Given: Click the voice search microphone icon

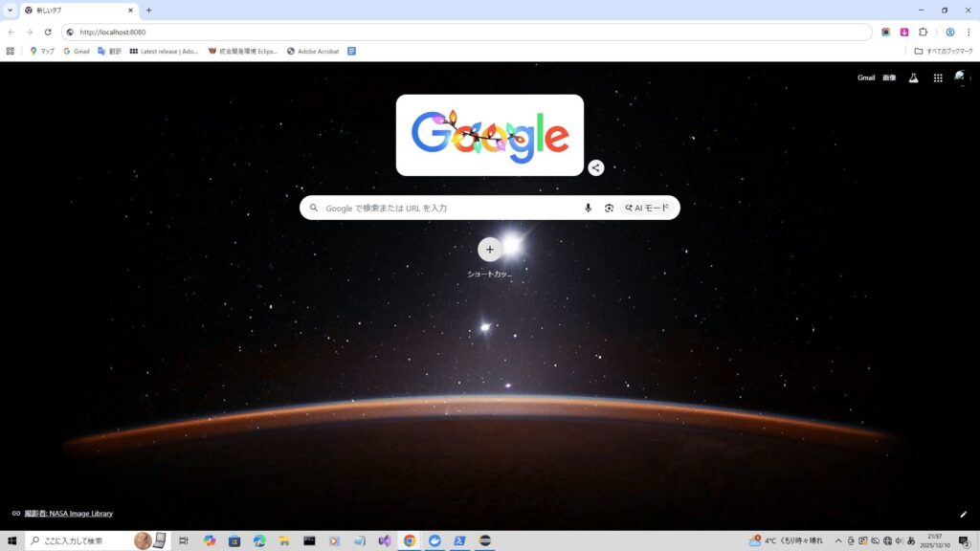Looking at the screenshot, I should 588,208.
